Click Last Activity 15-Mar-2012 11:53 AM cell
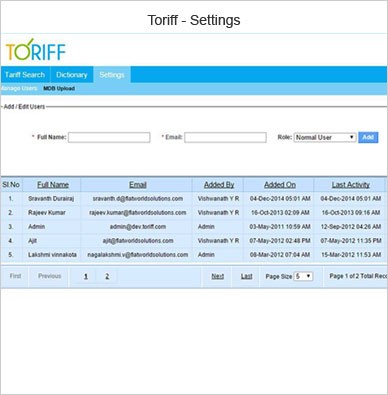The image size is (388, 395). pos(351,255)
